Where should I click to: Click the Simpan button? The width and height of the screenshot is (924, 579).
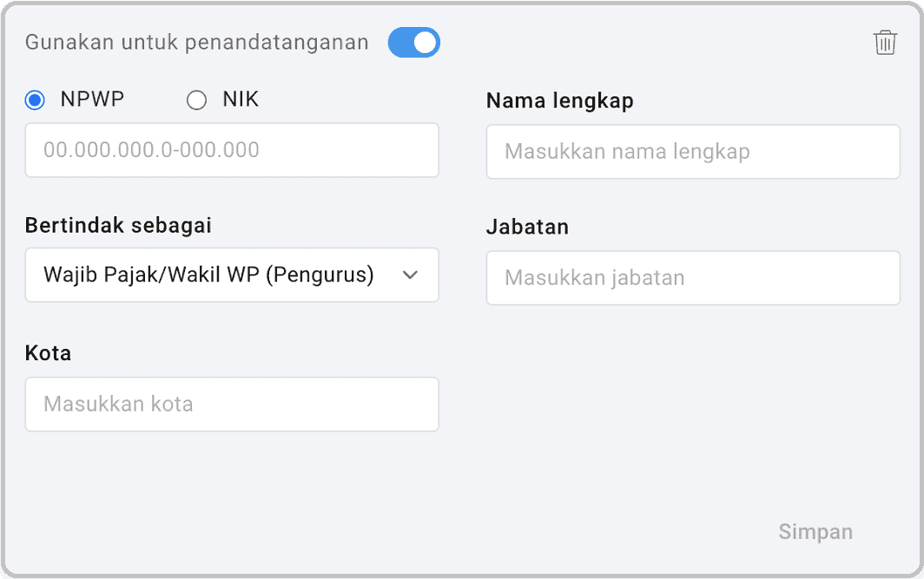pyautogui.click(x=815, y=531)
